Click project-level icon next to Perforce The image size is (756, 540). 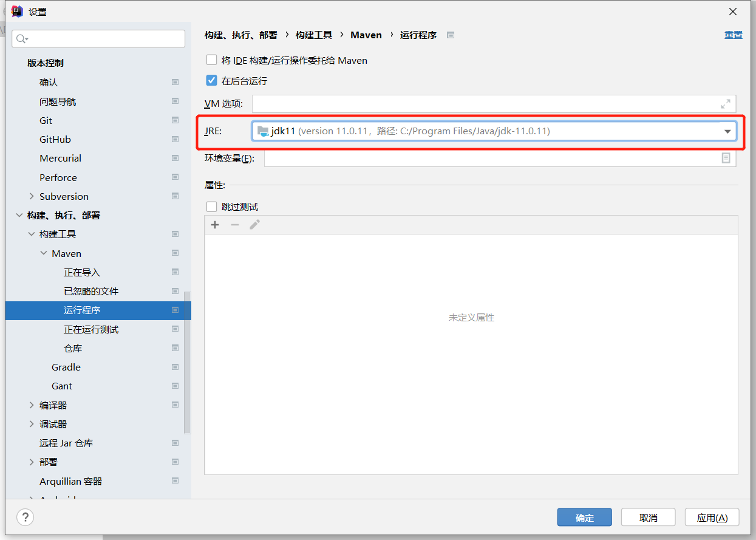175,177
